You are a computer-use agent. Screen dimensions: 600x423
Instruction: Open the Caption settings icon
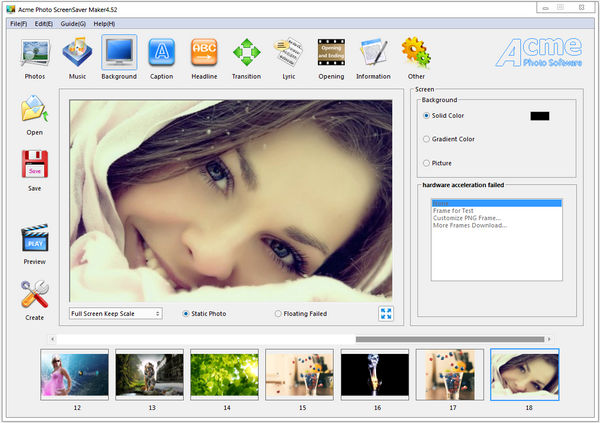pyautogui.click(x=162, y=53)
